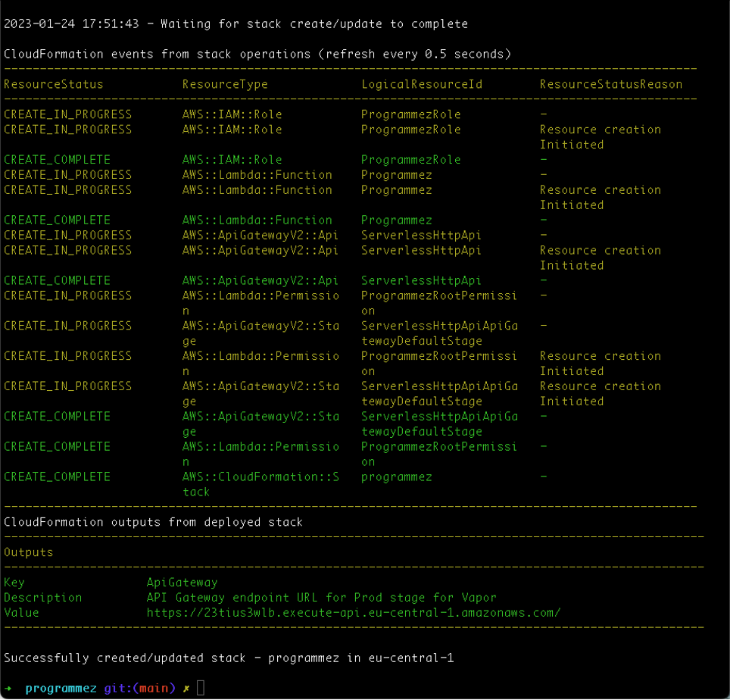Screen dimensions: 730x700
Task: Click the API Gateway endpoint URL
Action: click(x=354, y=613)
